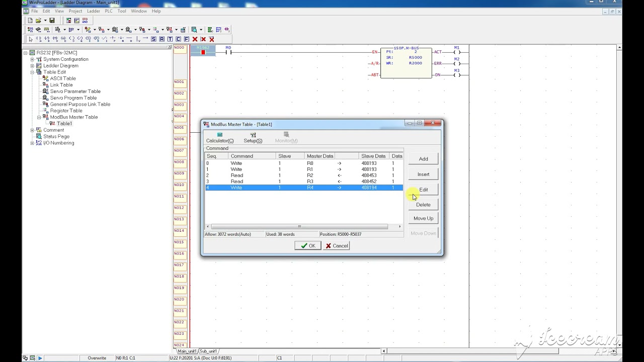Click the Link table toolbar icon
Viewport: 644px width, 362px height.
tap(101, 30)
